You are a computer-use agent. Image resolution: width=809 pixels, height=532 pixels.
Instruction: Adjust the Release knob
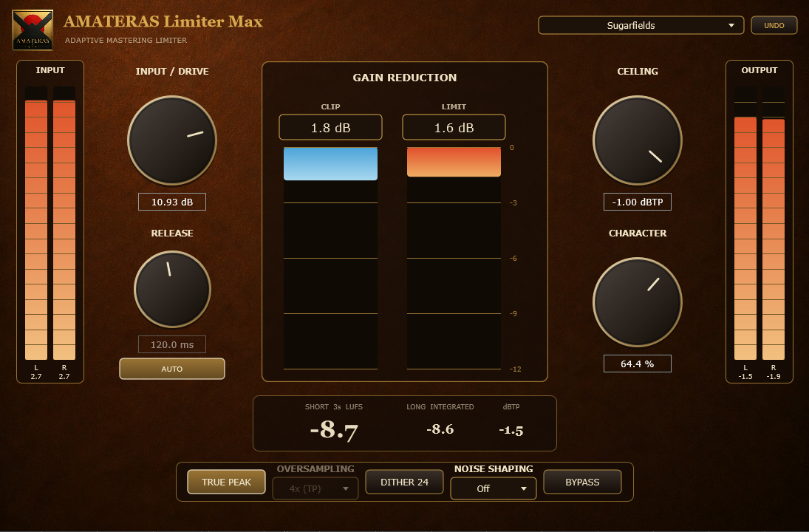click(172, 289)
